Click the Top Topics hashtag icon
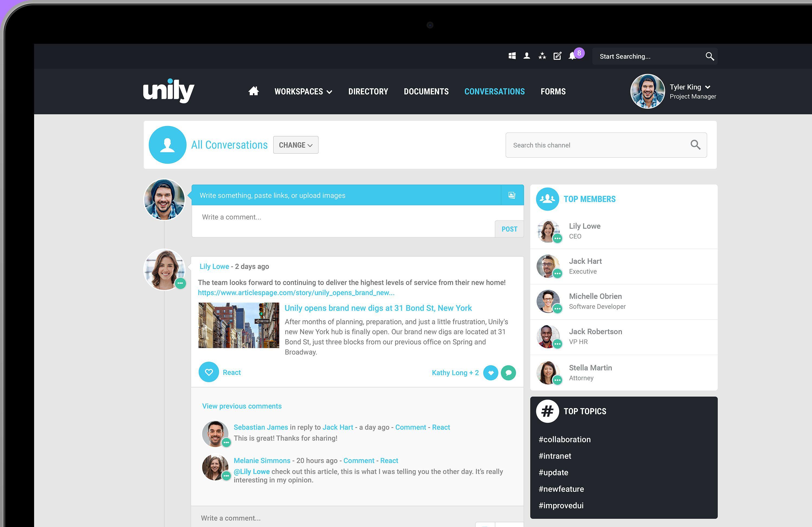The height and width of the screenshot is (527, 812). (547, 411)
